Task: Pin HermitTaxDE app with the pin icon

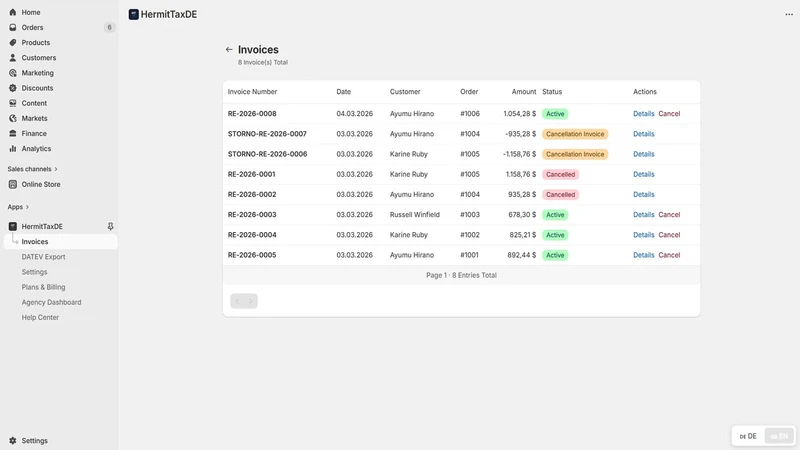Action: pos(110,226)
